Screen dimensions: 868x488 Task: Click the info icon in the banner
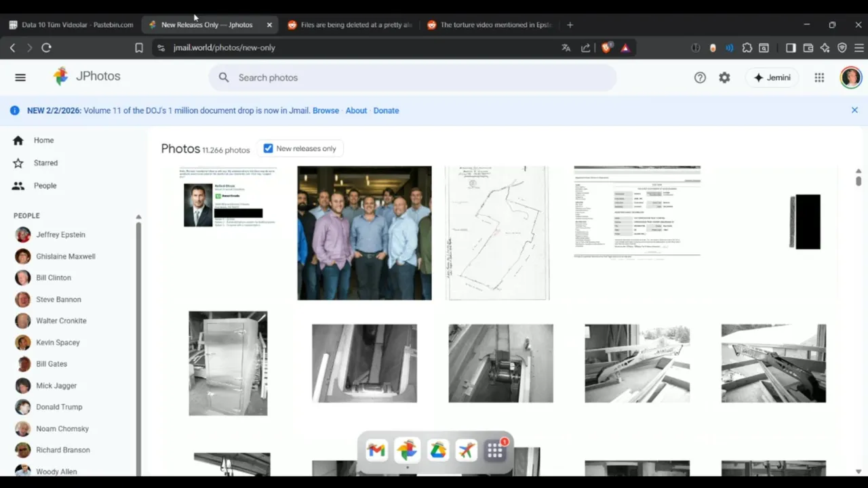point(14,110)
